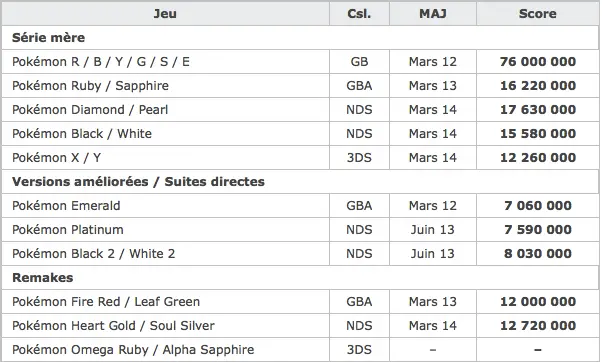Select the Pokémon X / Y row
The image size is (602, 362).
tap(300, 158)
